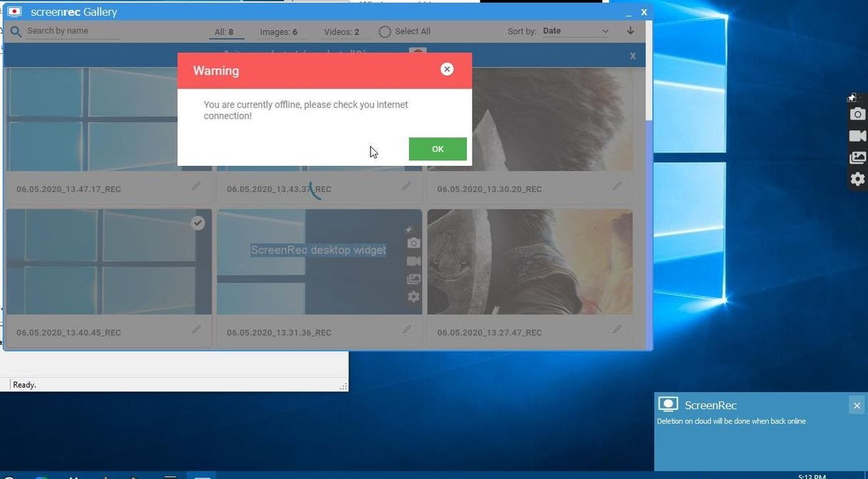This screenshot has width=868, height=479.
Task: Click OK in the Warning dialog
Action: coord(438,149)
